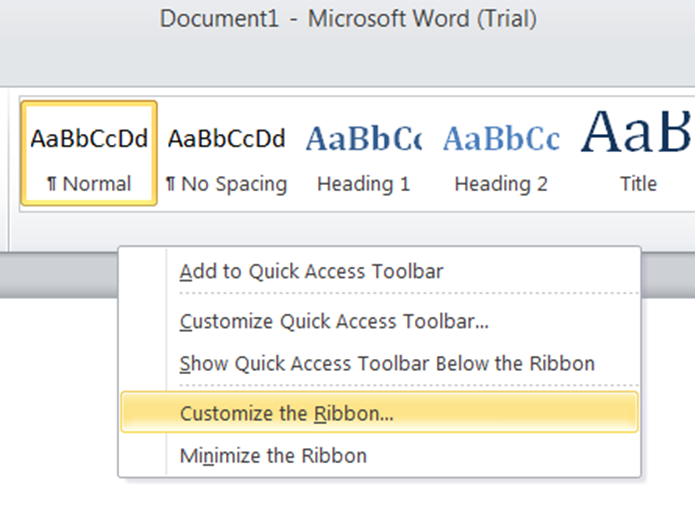Apply the Heading 1 style

(363, 153)
